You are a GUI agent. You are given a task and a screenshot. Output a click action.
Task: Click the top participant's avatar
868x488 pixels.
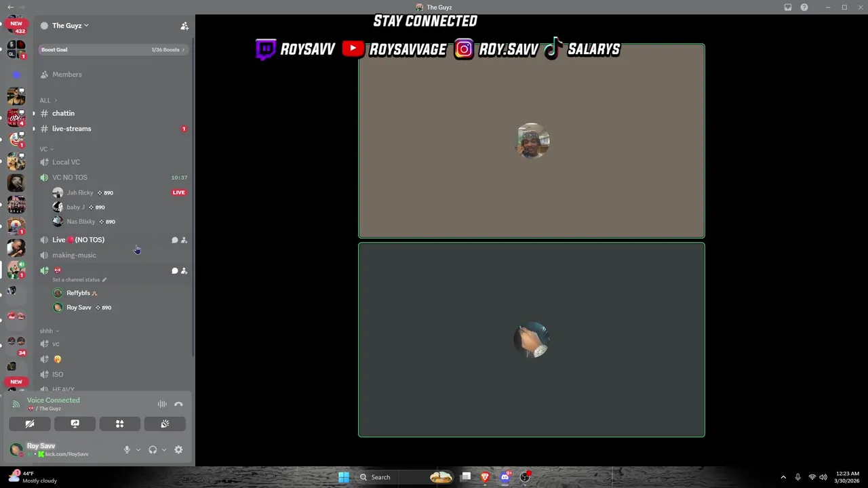point(532,141)
